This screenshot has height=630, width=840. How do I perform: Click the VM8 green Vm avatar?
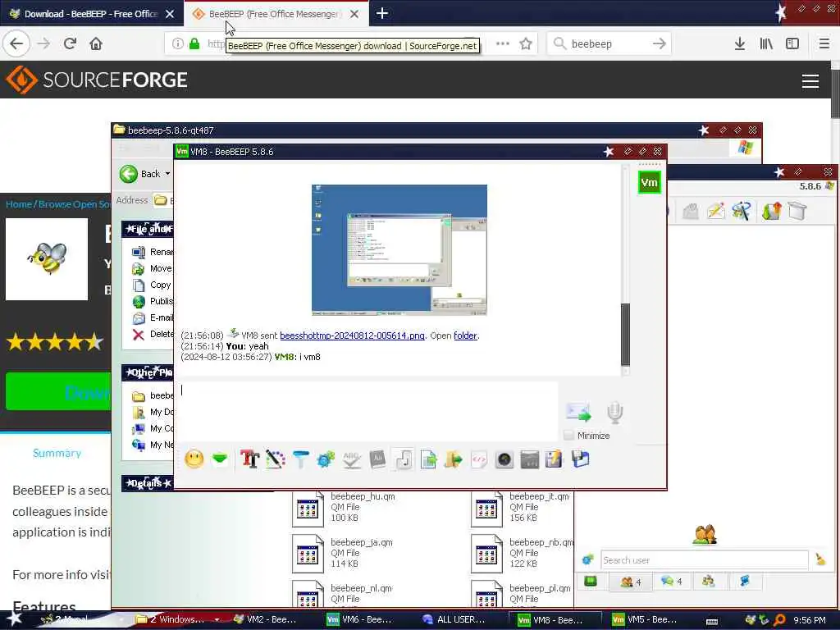(x=650, y=182)
